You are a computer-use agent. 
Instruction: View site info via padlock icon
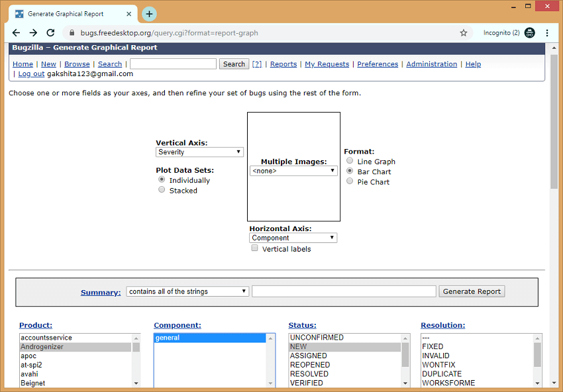(72, 33)
